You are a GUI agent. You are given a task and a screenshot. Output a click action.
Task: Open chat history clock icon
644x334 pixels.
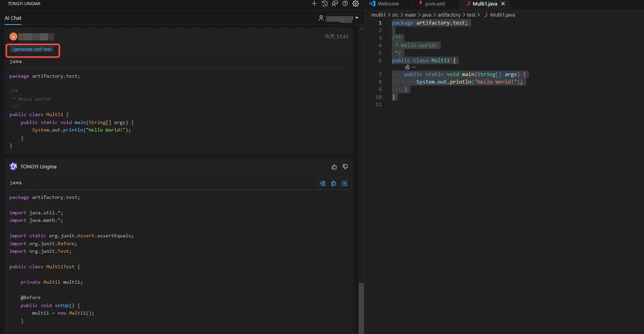325,4
